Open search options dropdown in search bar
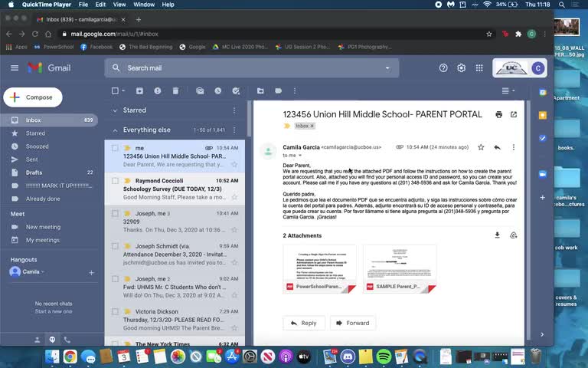The height and width of the screenshot is (368, 588). coord(387,68)
